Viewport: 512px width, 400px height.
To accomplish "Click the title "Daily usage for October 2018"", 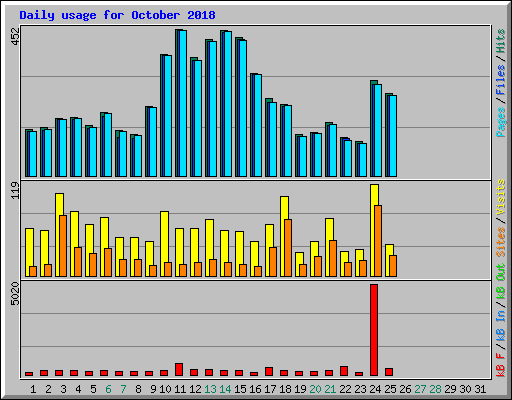I will 117,15.
